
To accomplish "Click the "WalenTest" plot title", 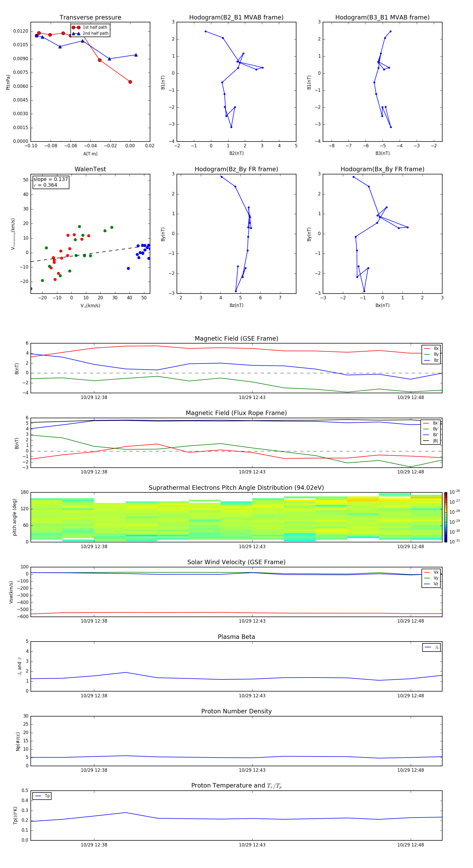I will click(x=90, y=169).
